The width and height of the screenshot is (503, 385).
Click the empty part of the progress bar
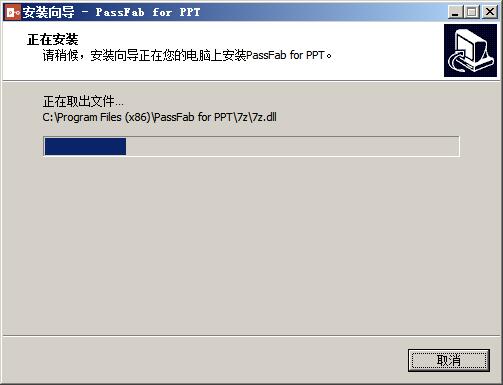(x=292, y=146)
